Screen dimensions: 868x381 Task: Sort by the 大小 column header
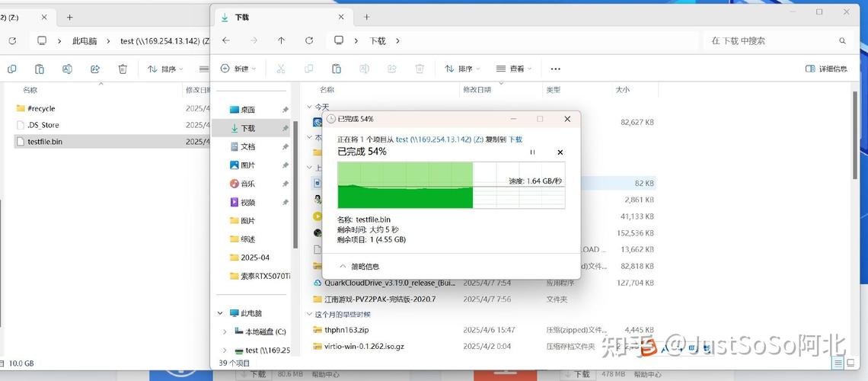pos(622,89)
